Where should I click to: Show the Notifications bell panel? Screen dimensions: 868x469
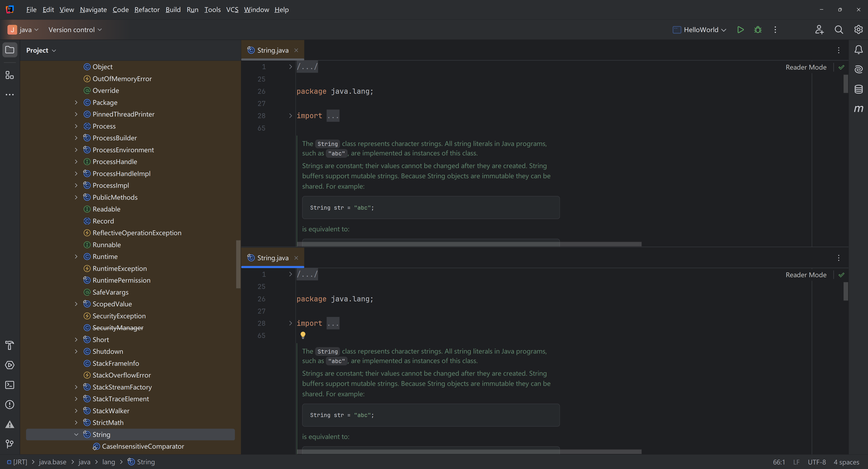[858, 50]
